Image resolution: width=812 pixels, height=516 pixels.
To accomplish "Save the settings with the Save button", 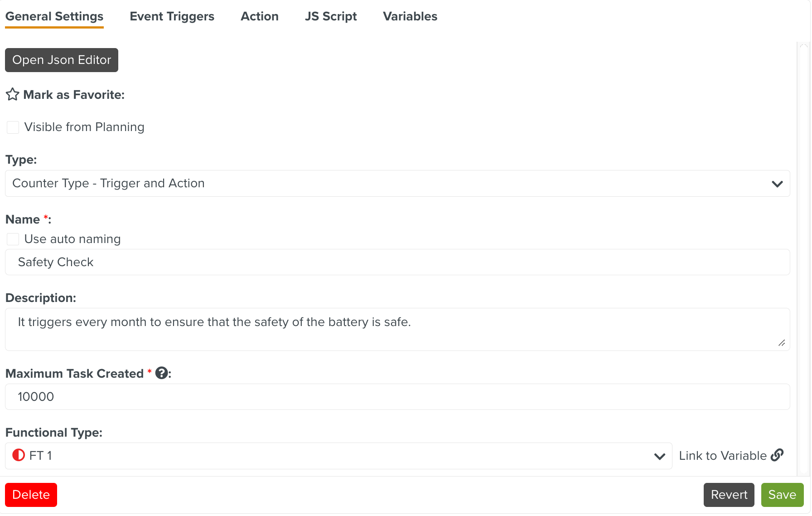I will pyautogui.click(x=782, y=495).
